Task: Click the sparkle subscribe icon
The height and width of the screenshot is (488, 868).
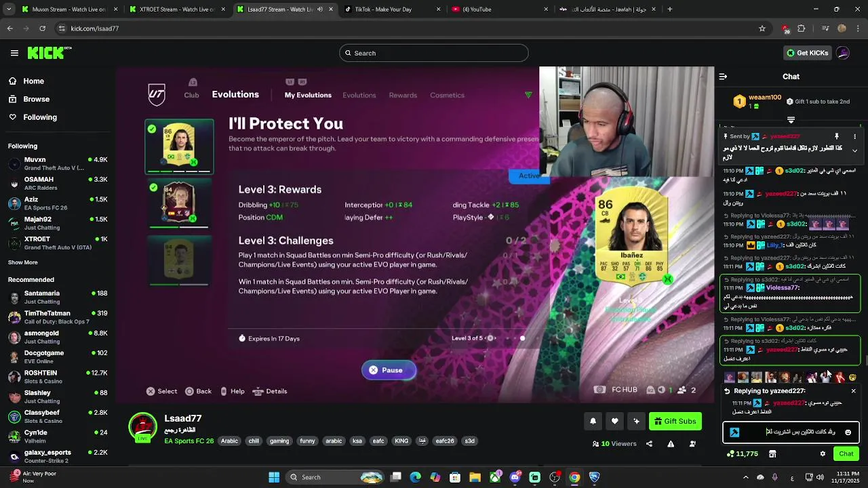Action: click(636, 421)
